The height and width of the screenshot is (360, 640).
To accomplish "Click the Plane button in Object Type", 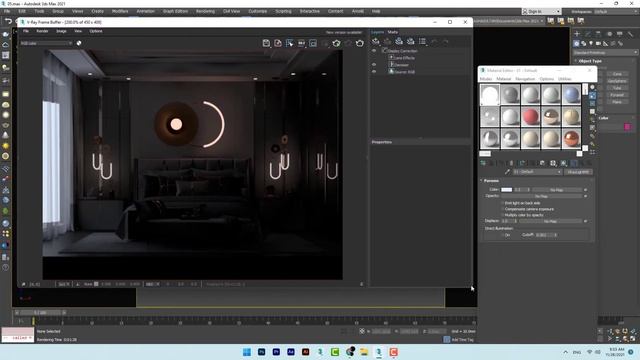I will 617,102.
